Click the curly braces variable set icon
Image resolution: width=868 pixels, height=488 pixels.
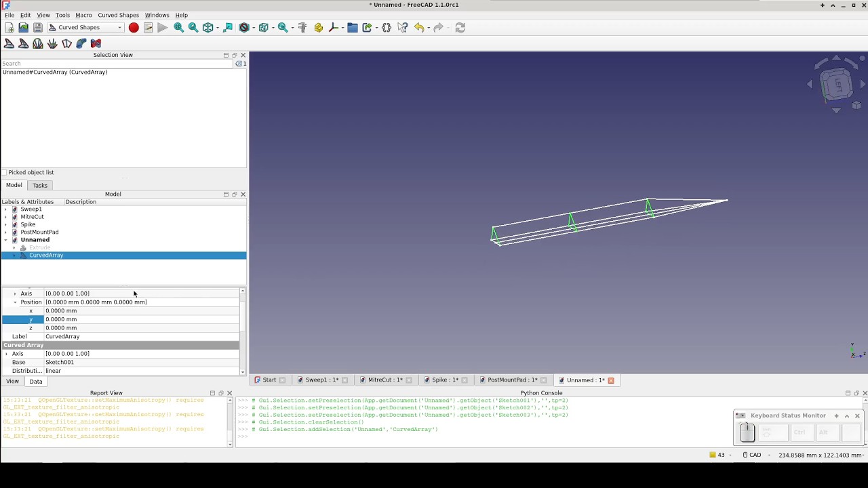click(x=387, y=28)
